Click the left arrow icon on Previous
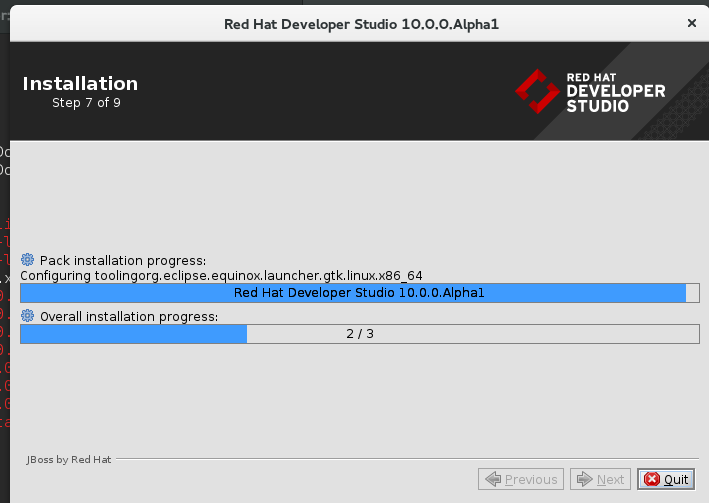The image size is (709, 503). (493, 479)
